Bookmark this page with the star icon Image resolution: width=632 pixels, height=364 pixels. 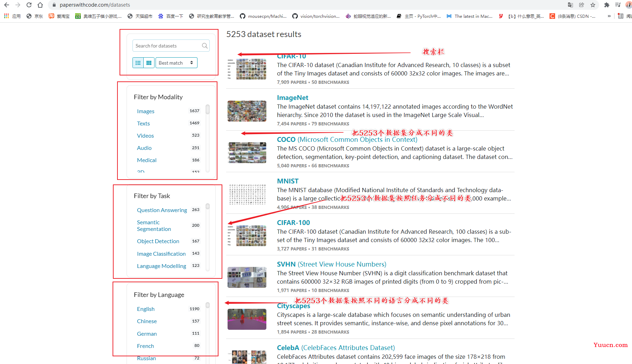click(x=593, y=5)
